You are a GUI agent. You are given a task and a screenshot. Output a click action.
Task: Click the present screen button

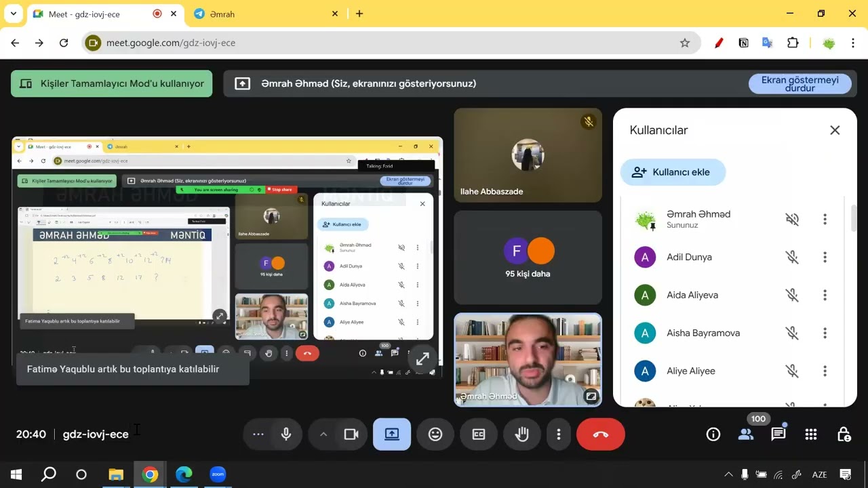(392, 434)
